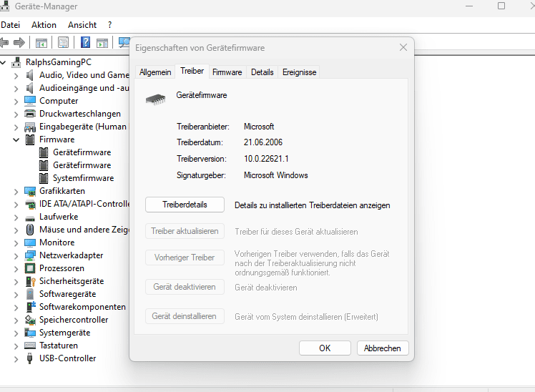Select the Druckwarteschlangen tree label

[x=80, y=114]
